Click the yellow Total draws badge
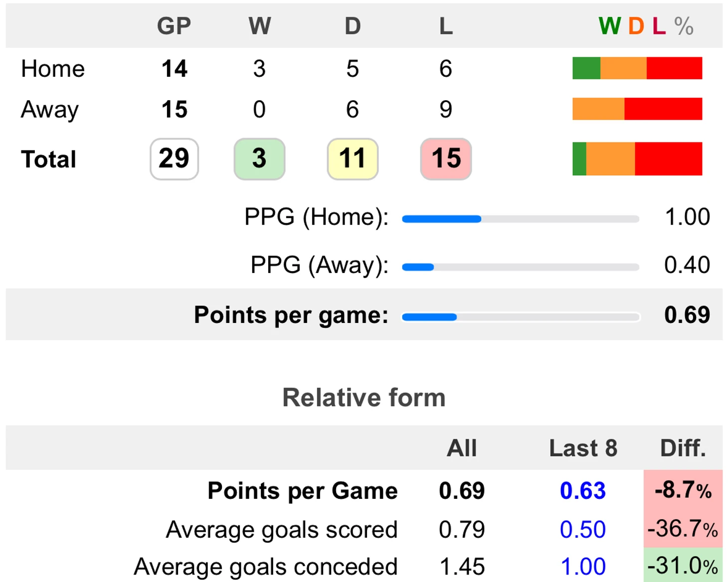Viewport: 728px width, 582px height. coord(353,159)
